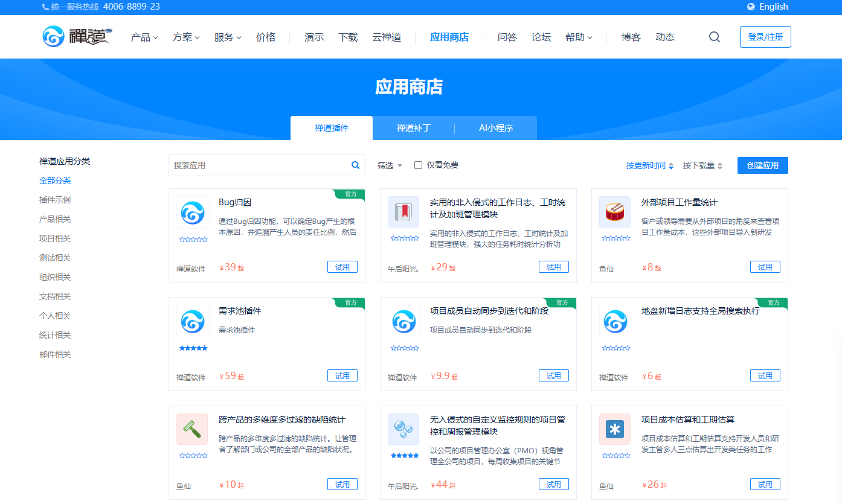Click the star rating under Bug归因

click(x=193, y=240)
